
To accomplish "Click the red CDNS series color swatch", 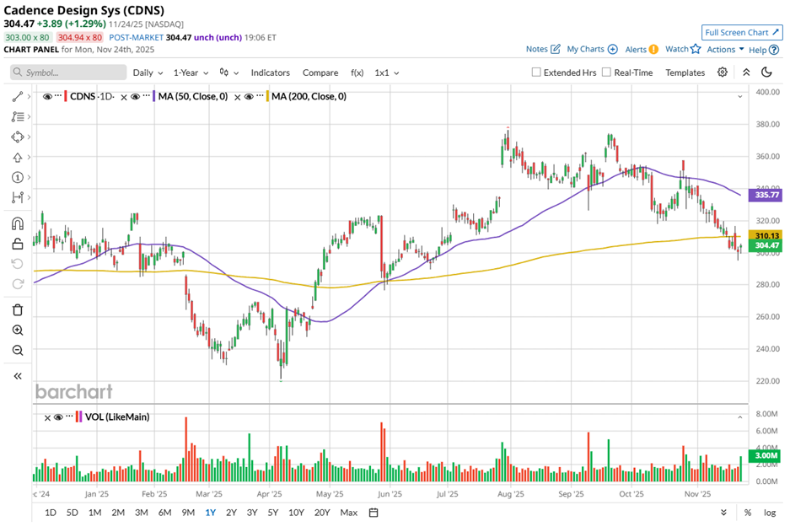I will point(66,97).
